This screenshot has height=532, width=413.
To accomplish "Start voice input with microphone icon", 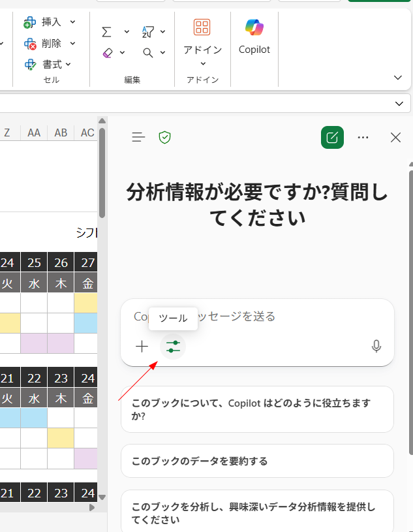I will 376,346.
